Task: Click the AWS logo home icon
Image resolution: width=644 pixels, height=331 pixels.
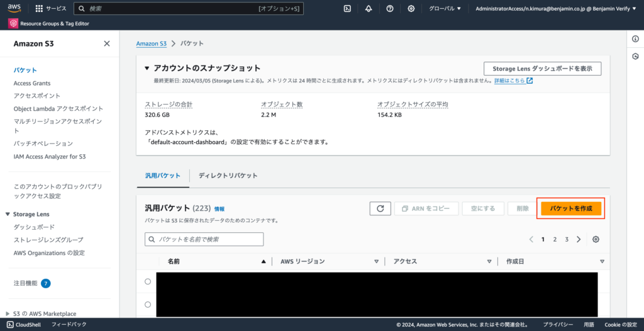Action: [14, 8]
